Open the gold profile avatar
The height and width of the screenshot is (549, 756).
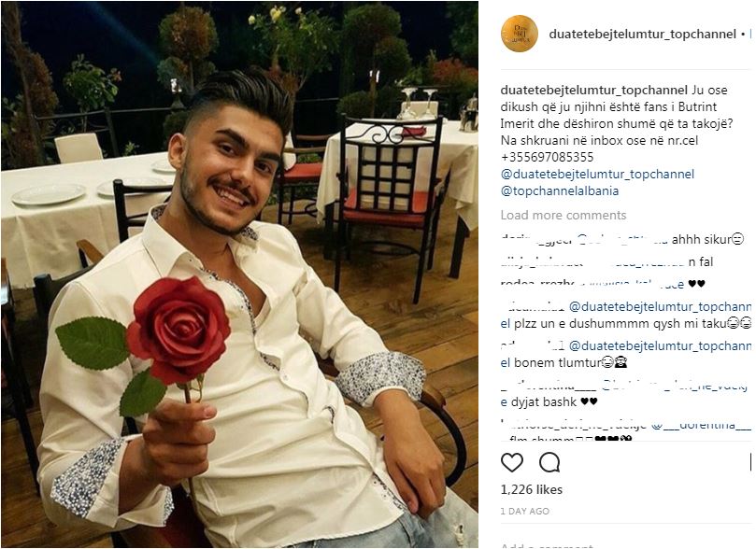520,34
